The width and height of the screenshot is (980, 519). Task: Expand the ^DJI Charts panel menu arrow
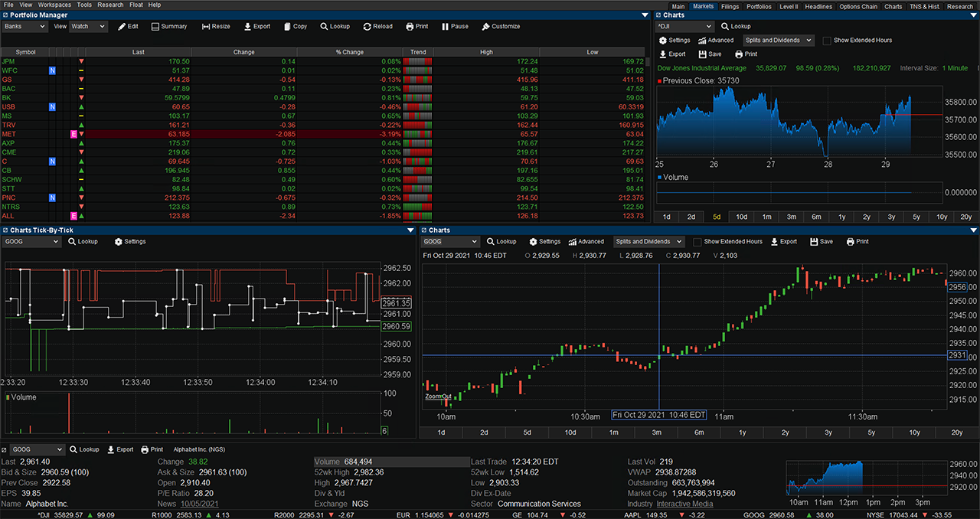pyautogui.click(x=974, y=15)
